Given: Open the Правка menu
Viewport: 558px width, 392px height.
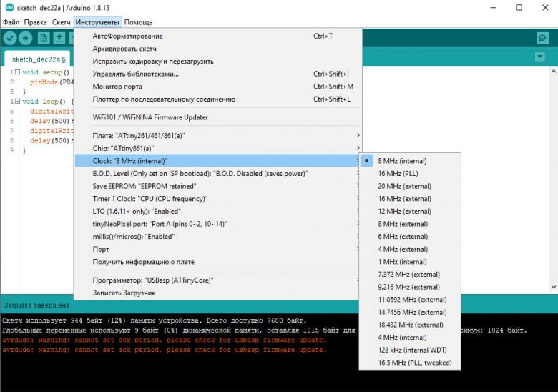Looking at the screenshot, I should click(x=35, y=22).
